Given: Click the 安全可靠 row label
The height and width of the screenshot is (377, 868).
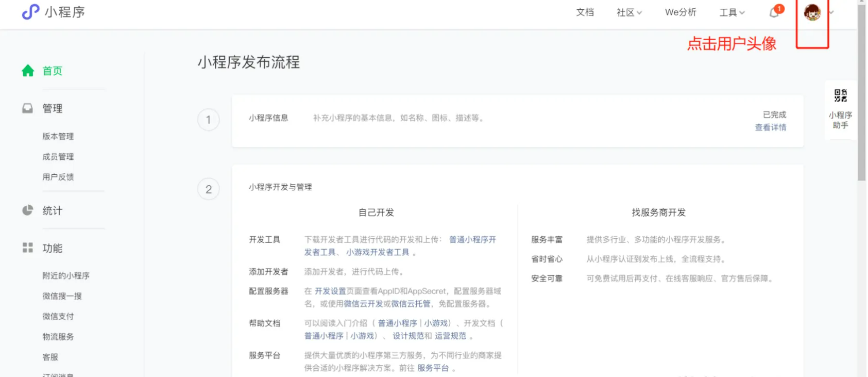Looking at the screenshot, I should coord(547,278).
